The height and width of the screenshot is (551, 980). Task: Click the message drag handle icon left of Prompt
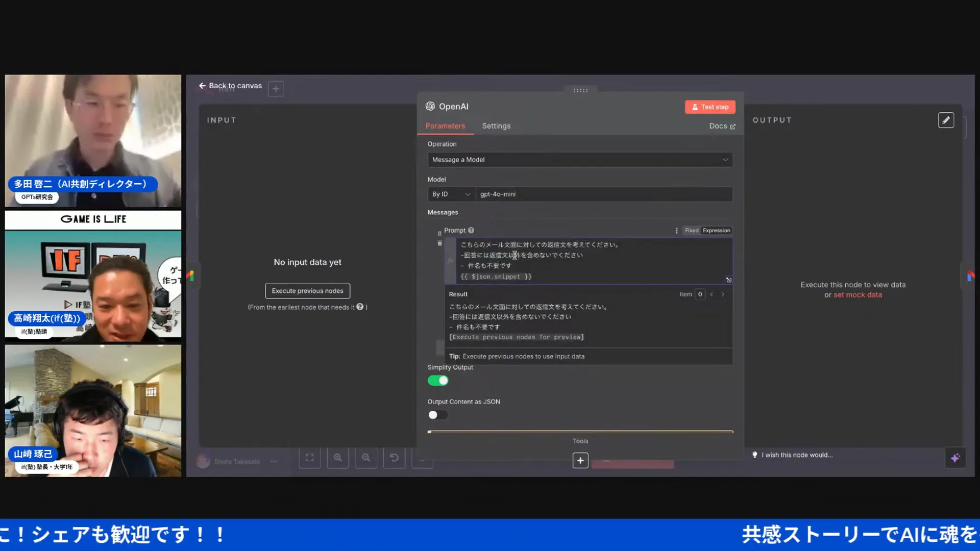click(439, 233)
